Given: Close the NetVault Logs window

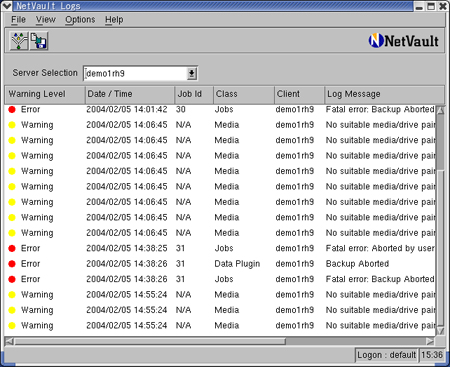Looking at the screenshot, I should pyautogui.click(x=443, y=6).
